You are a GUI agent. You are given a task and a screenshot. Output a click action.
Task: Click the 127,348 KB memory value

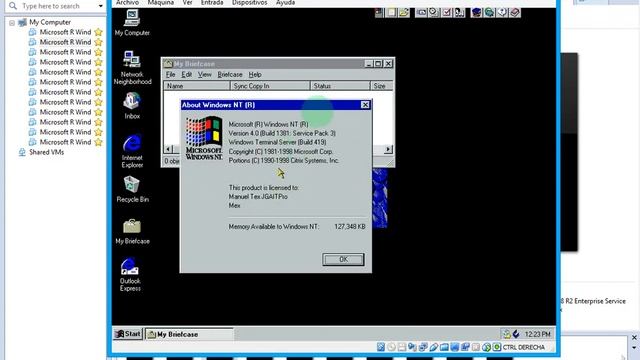pos(350,227)
